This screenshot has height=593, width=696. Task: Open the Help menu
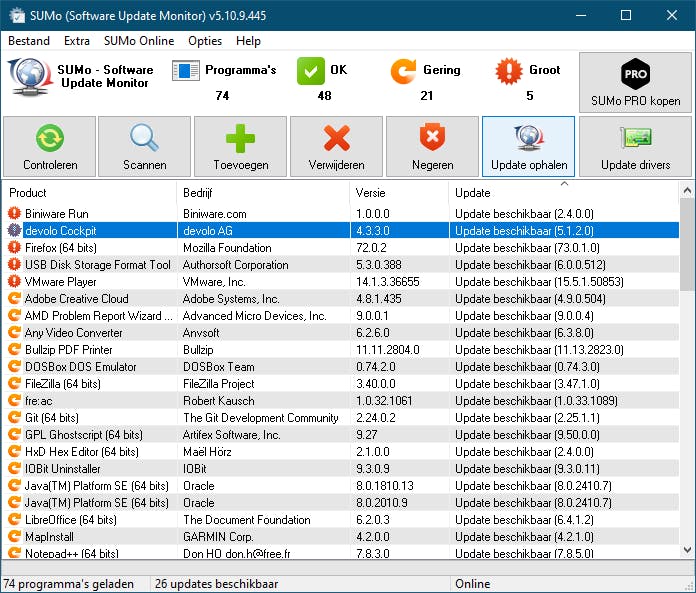click(x=248, y=41)
